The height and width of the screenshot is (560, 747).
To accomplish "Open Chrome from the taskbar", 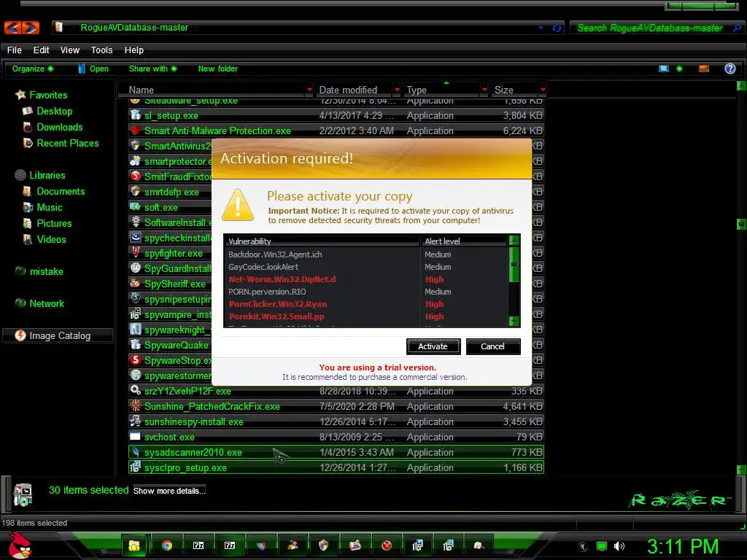I will click(167, 545).
